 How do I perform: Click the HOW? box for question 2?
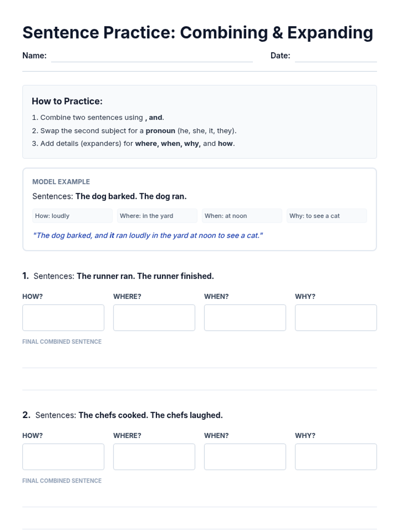pyautogui.click(x=63, y=457)
